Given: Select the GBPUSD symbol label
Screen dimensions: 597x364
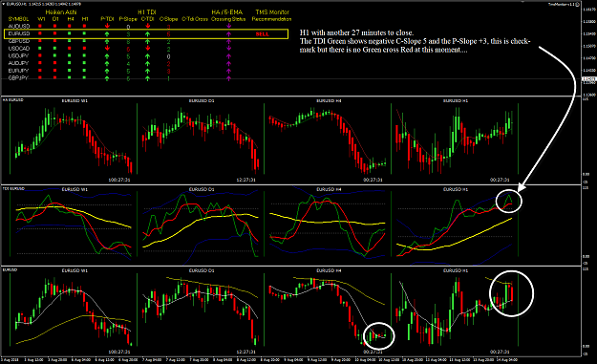Looking at the screenshot, I should (19, 41).
